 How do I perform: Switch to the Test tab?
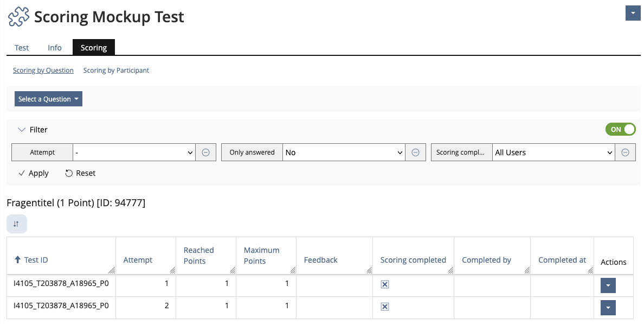[x=21, y=48]
